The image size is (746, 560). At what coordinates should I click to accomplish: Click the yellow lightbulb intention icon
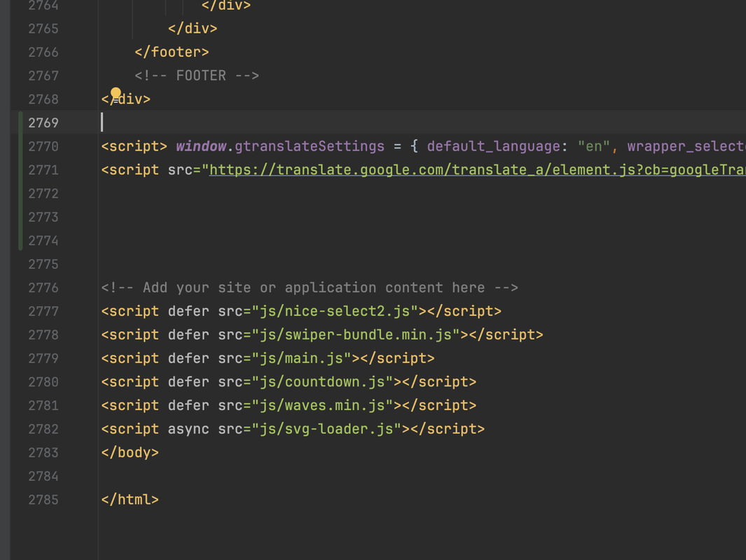click(x=116, y=93)
